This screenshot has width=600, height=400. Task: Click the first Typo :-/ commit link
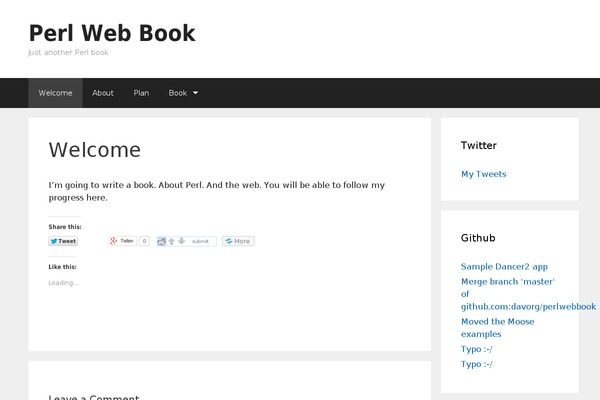476,349
